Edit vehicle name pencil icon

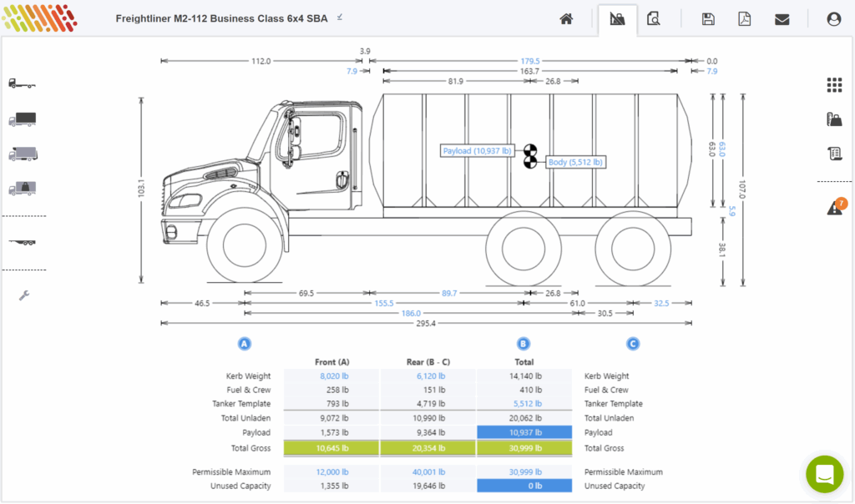tap(340, 18)
